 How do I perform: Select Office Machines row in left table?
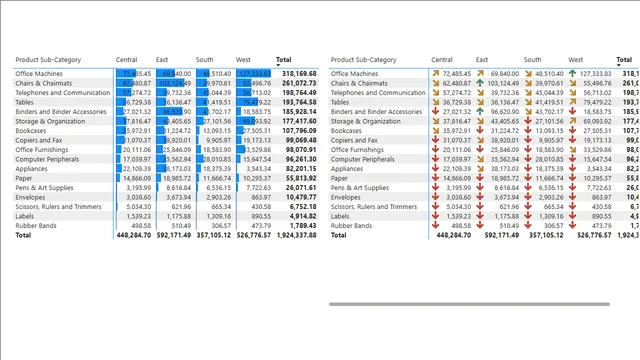(39, 73)
